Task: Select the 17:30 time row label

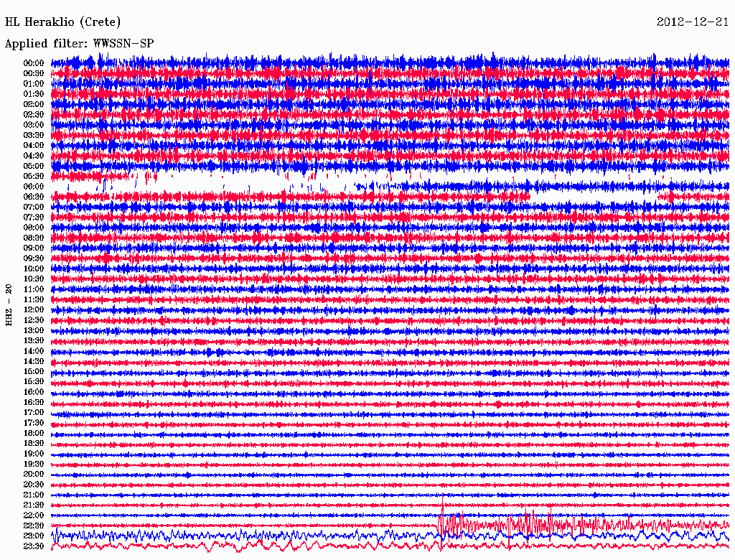Action: tap(34, 423)
